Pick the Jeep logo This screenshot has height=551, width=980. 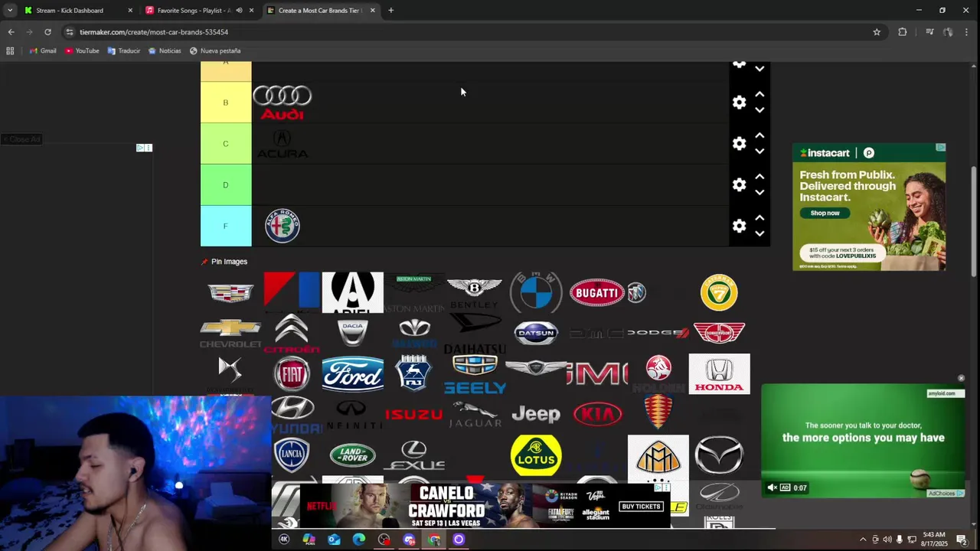tap(536, 415)
